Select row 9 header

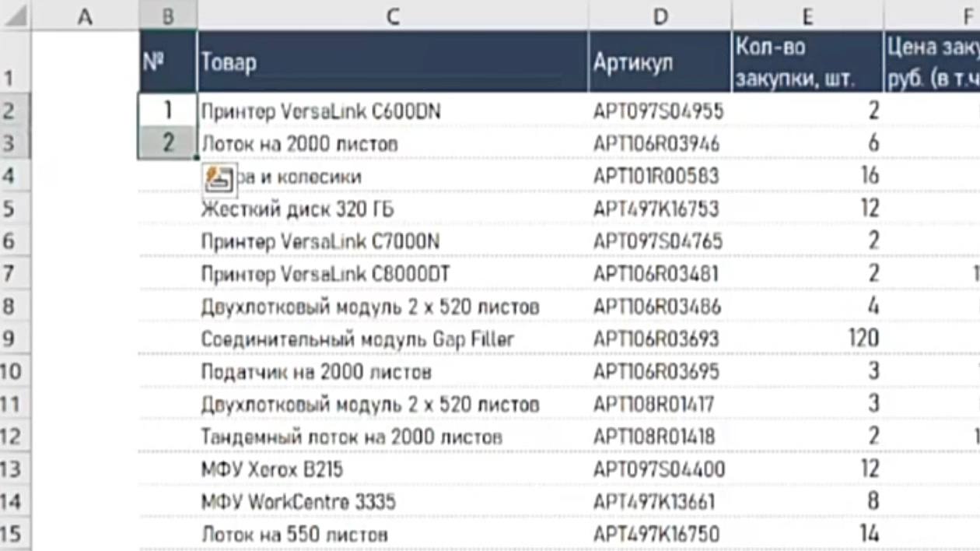tap(15, 339)
